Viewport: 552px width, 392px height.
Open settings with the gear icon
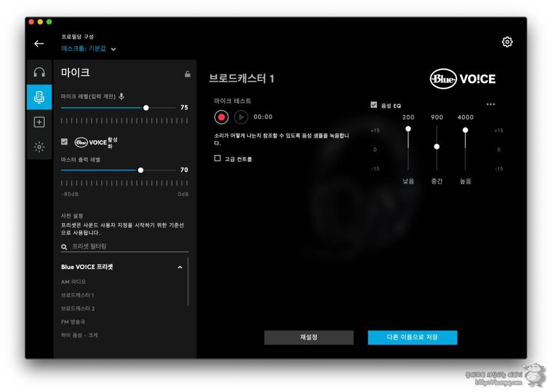(507, 42)
